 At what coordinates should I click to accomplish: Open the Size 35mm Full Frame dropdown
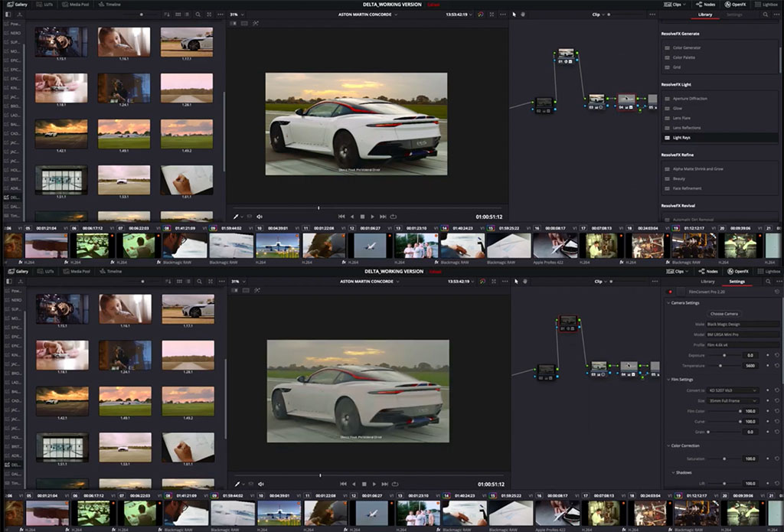(732, 400)
